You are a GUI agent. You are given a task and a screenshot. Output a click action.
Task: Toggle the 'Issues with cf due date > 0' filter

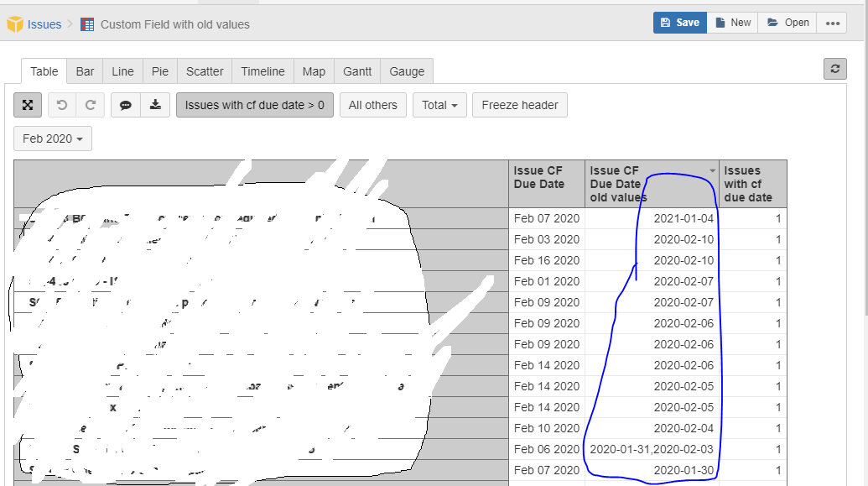pos(255,105)
